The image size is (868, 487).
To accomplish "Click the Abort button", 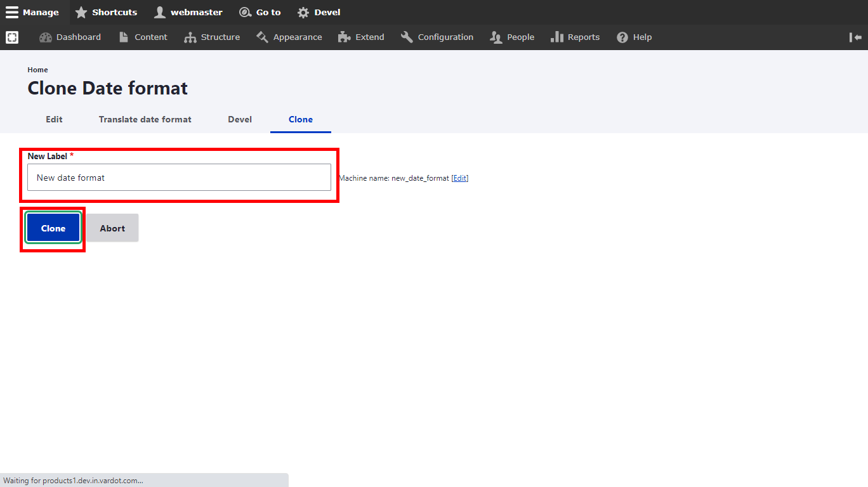I will point(112,228).
